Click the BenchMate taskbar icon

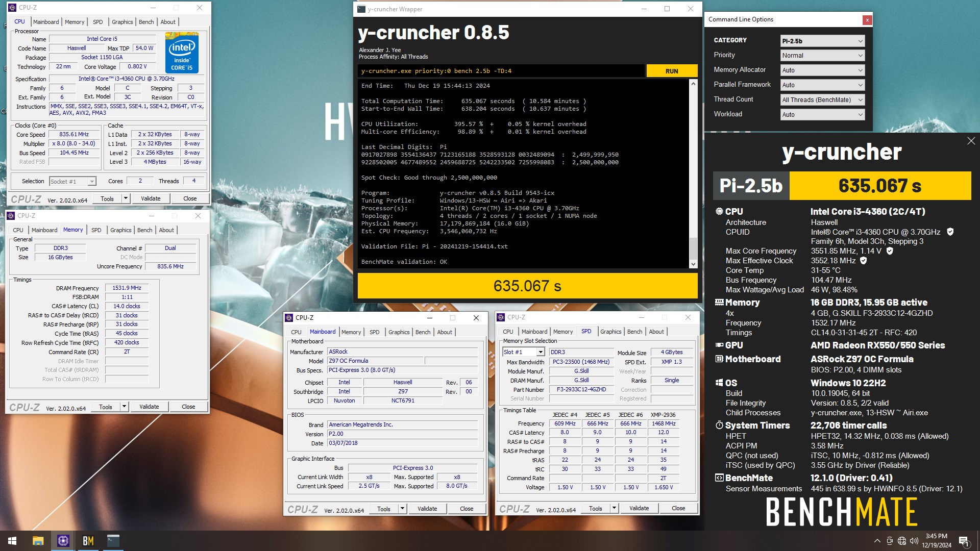88,541
